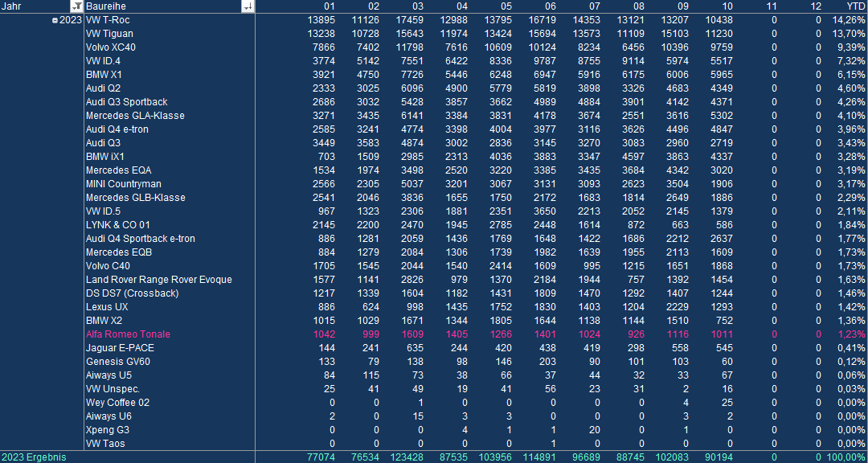The height and width of the screenshot is (463, 868).
Task: Select the VW Tiguan row label
Action: point(109,34)
